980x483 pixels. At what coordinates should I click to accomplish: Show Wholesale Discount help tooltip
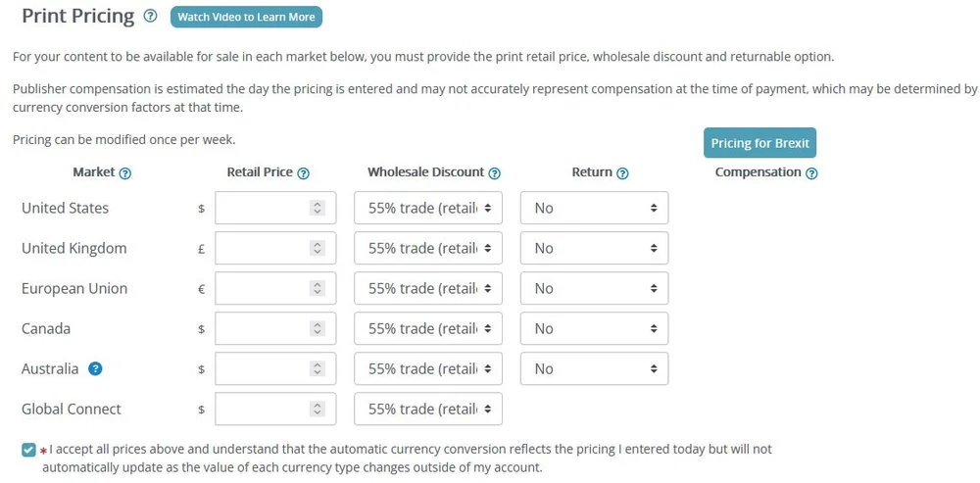click(494, 173)
